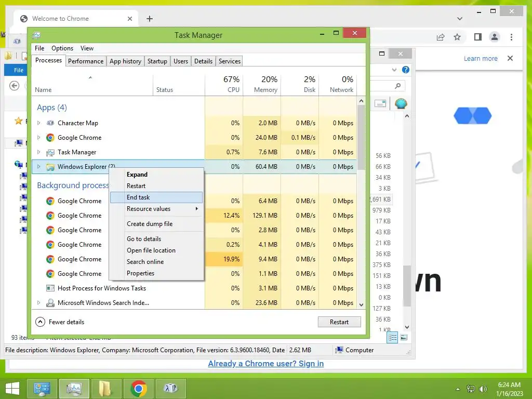Click the Explorer back arrow button
This screenshot has height=399, width=532.
14,86
